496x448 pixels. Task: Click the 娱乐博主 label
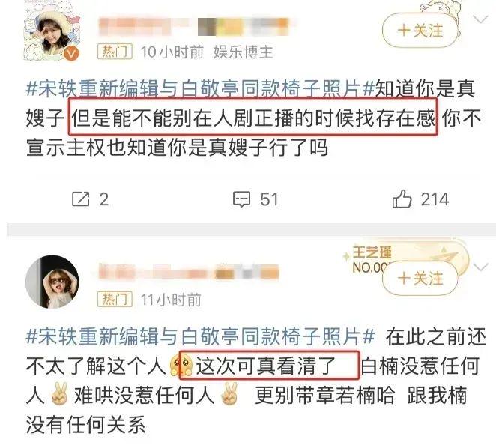243,52
